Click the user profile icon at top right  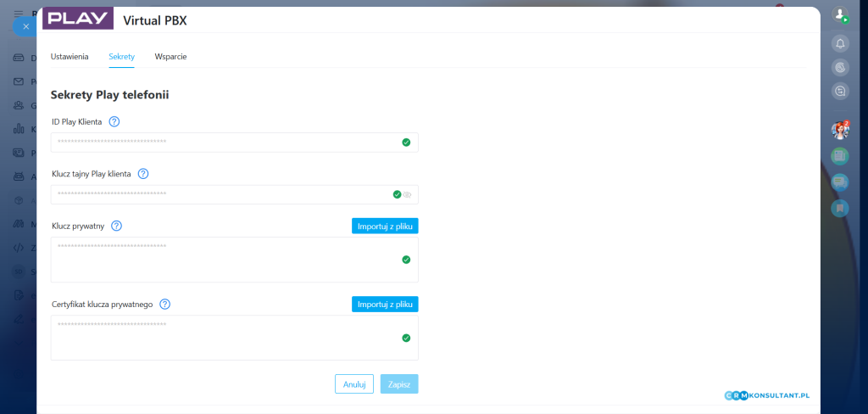(x=840, y=15)
